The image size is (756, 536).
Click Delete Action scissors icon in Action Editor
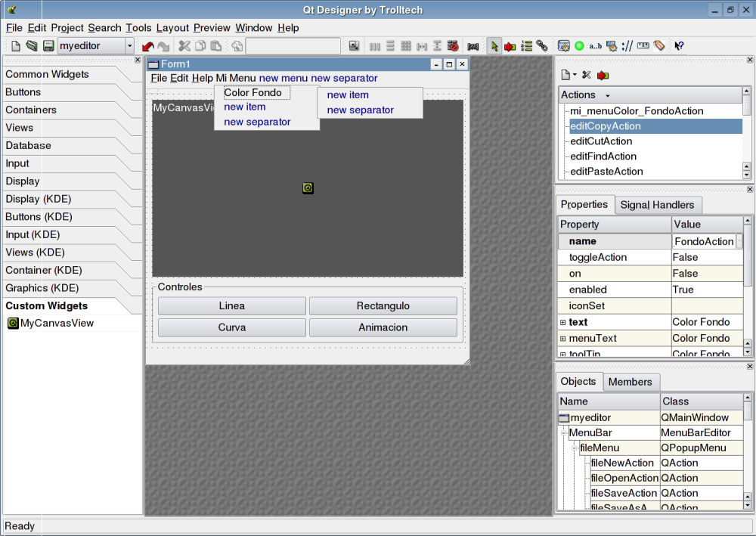pyautogui.click(x=587, y=75)
